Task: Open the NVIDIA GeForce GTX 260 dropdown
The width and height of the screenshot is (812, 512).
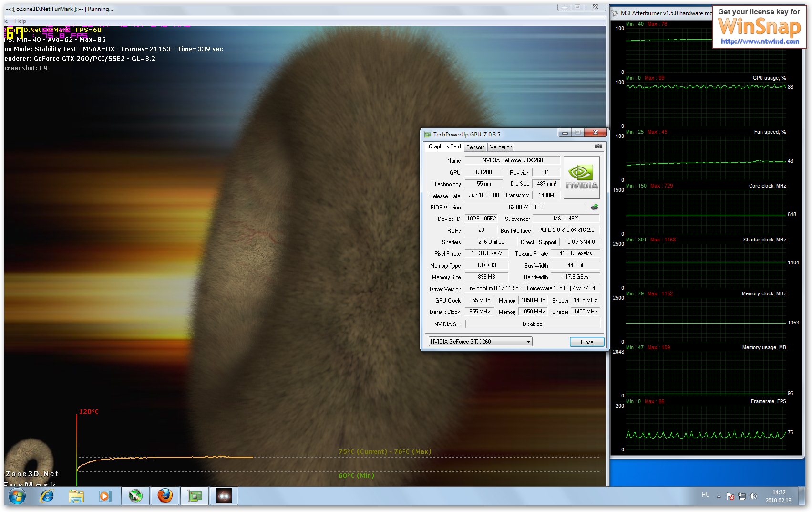Action: pos(480,342)
